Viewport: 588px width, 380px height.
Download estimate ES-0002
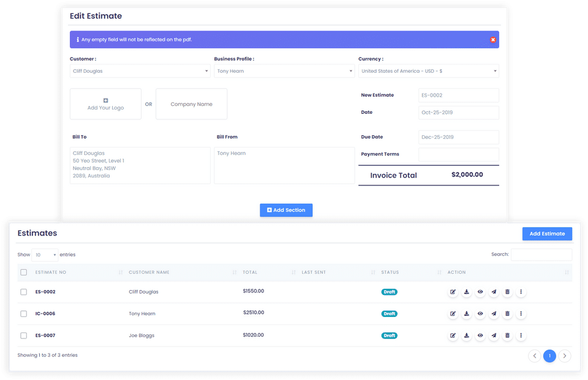(467, 292)
